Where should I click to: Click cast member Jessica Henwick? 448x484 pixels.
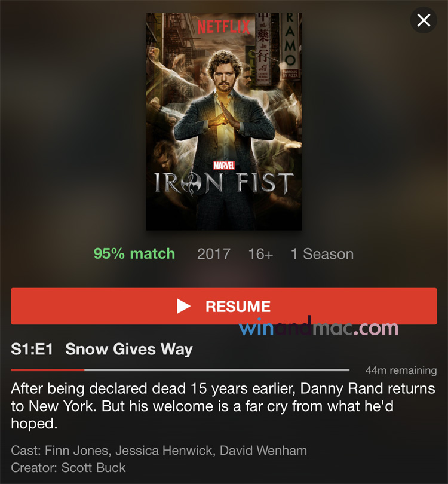[x=164, y=451]
